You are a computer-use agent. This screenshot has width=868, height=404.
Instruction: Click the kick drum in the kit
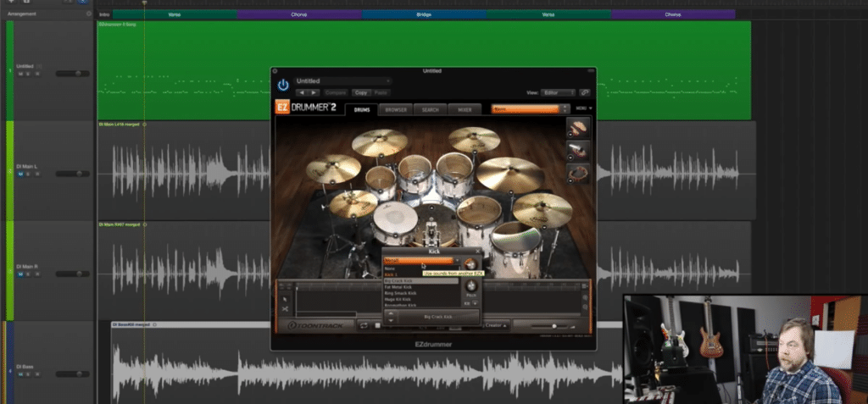click(431, 227)
